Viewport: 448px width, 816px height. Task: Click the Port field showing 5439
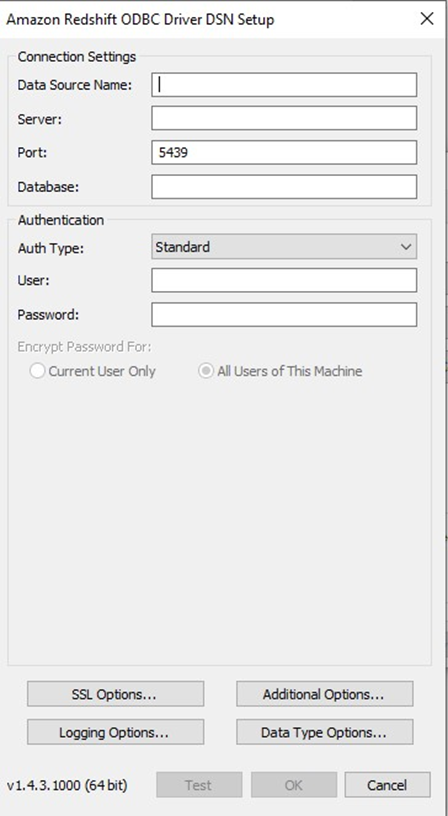tap(284, 152)
